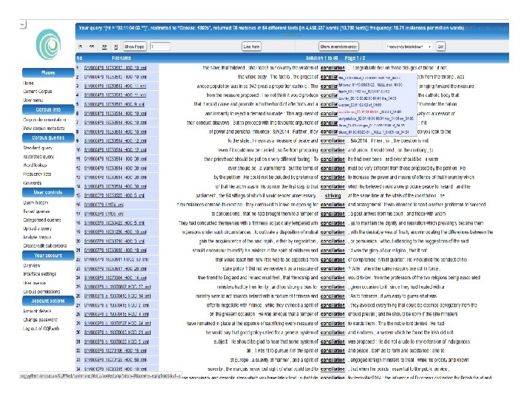Click the 'conciliation' node in row 19

pyautogui.click(x=332, y=233)
